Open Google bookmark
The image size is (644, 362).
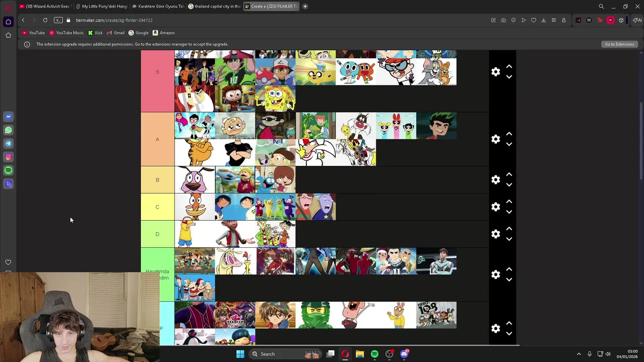point(138,33)
